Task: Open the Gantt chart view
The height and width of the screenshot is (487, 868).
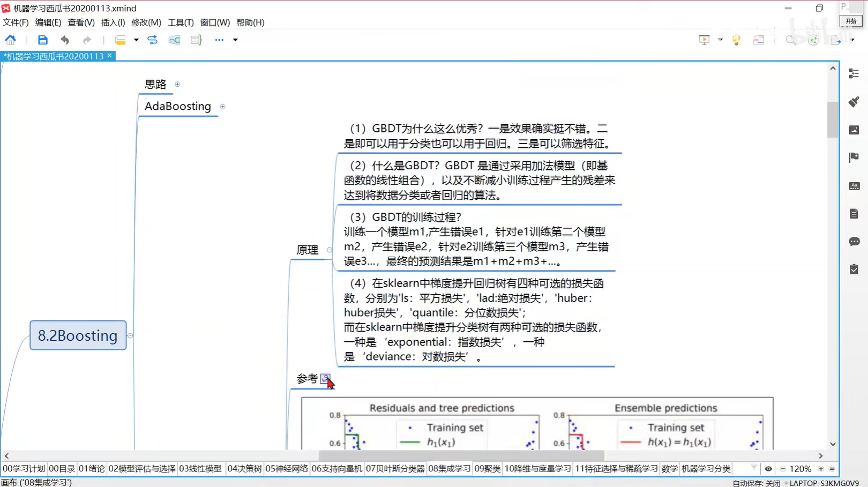Action: coord(758,40)
